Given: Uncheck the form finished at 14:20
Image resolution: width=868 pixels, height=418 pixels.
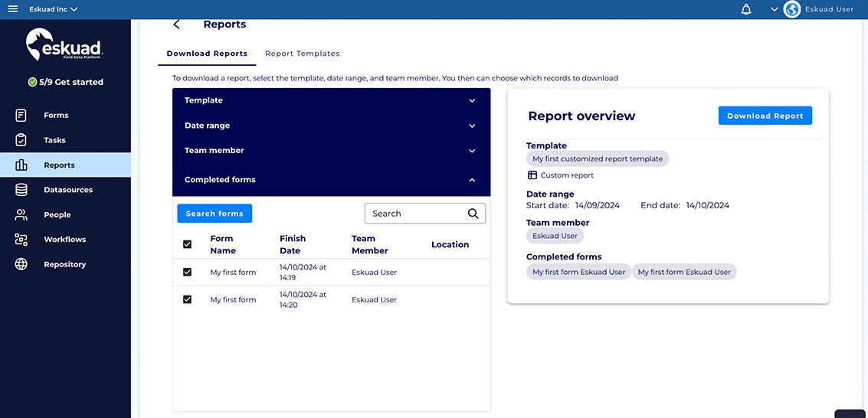Looking at the screenshot, I should point(188,299).
